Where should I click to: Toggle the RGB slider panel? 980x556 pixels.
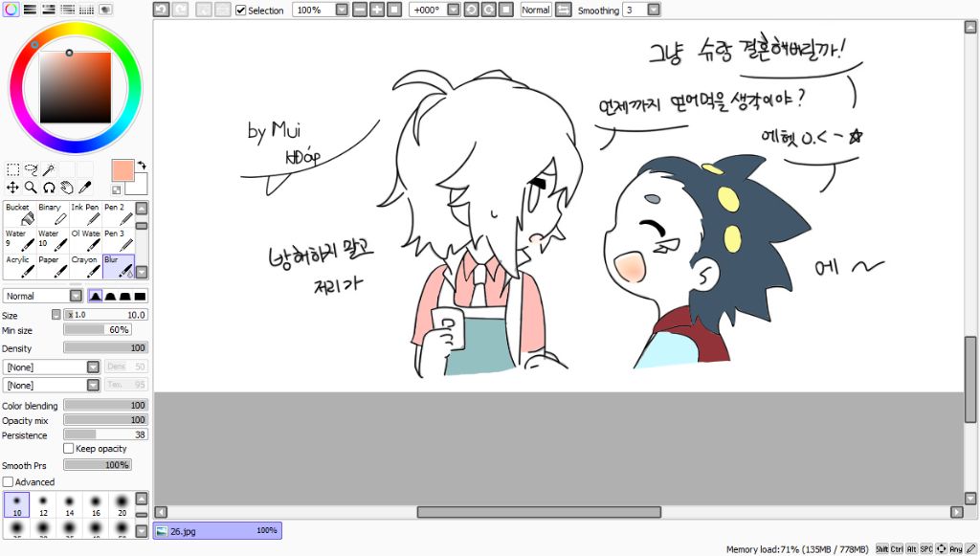(x=30, y=10)
